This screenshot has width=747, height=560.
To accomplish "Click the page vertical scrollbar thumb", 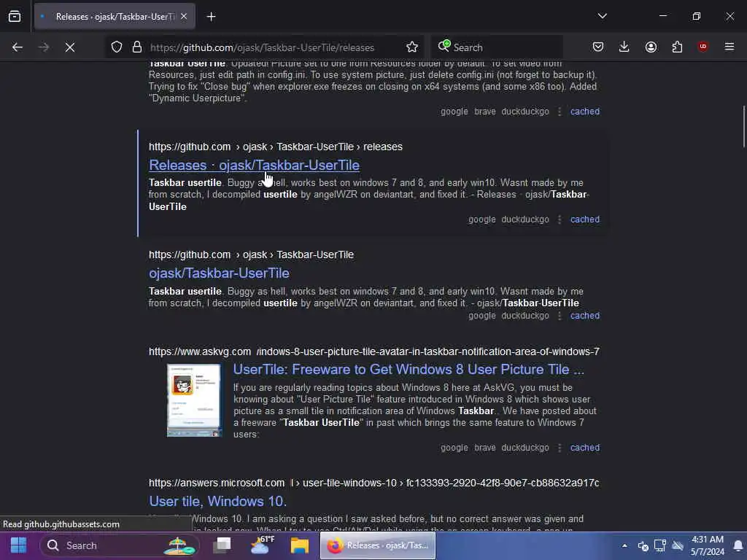I will [743, 127].
